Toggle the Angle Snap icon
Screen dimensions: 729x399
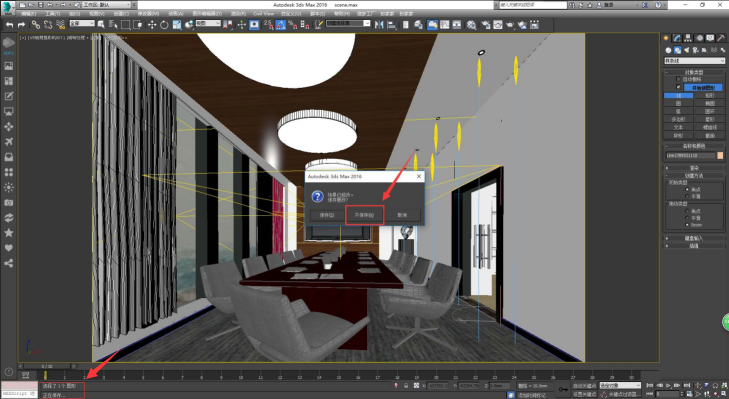point(281,25)
